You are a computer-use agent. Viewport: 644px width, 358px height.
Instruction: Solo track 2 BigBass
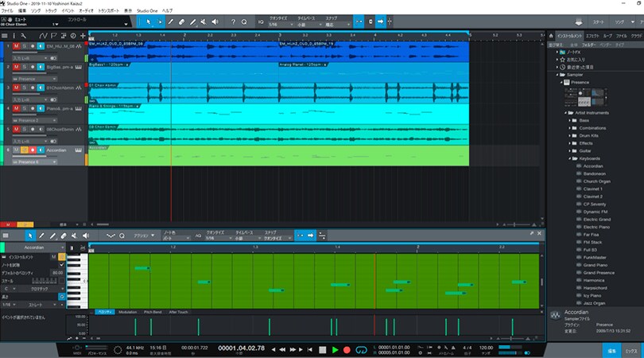pos(24,67)
